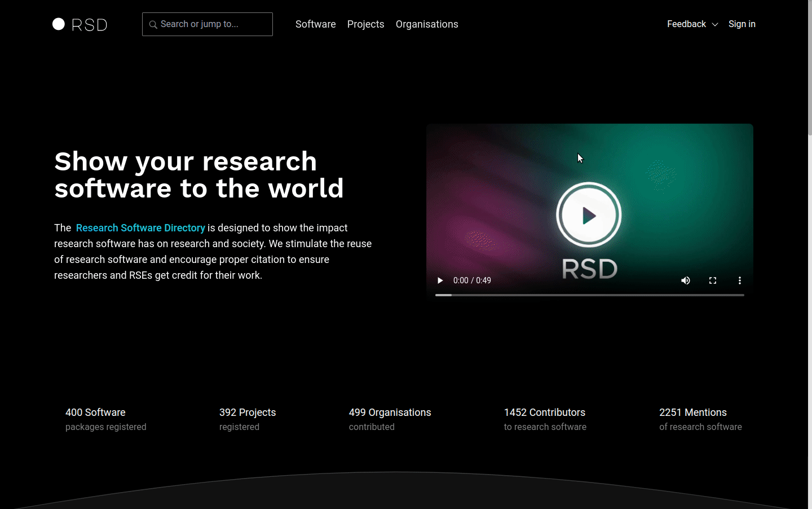Go to the Projects page
This screenshot has height=509, width=812.
[x=365, y=24]
